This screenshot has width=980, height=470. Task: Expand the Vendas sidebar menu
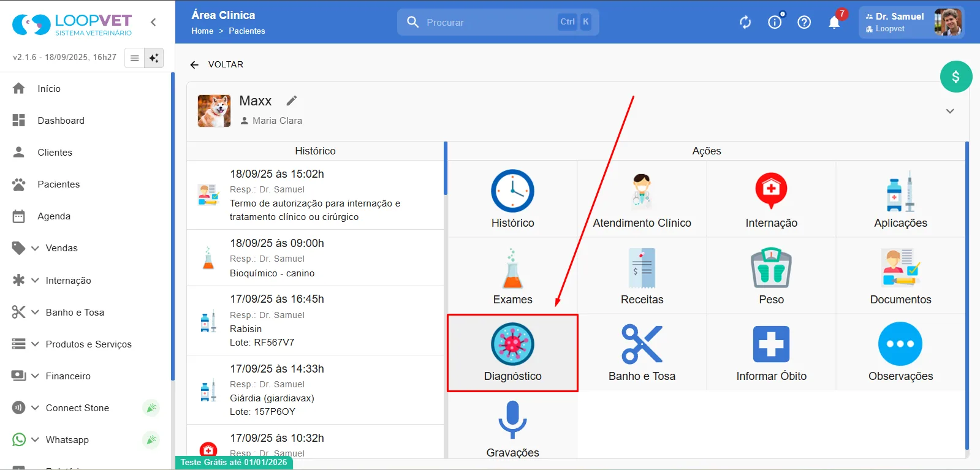[x=86, y=248]
